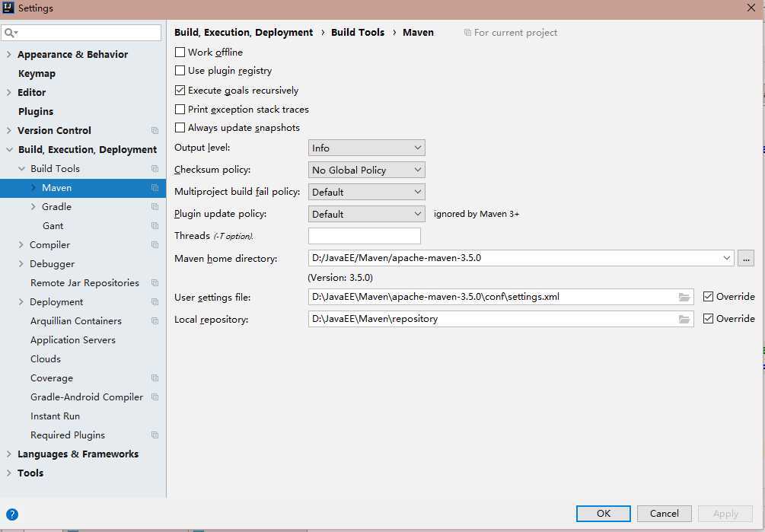
Task: Uncheck Execute goals recursively
Action: pos(180,91)
